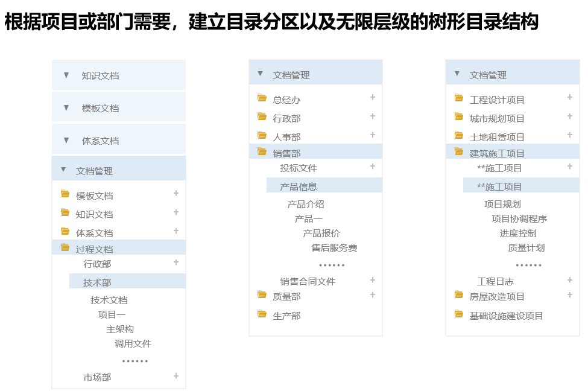Click folder icon beside 人事部

(x=262, y=135)
